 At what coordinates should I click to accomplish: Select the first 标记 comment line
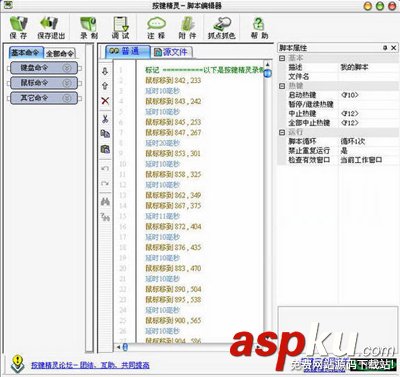click(204, 70)
